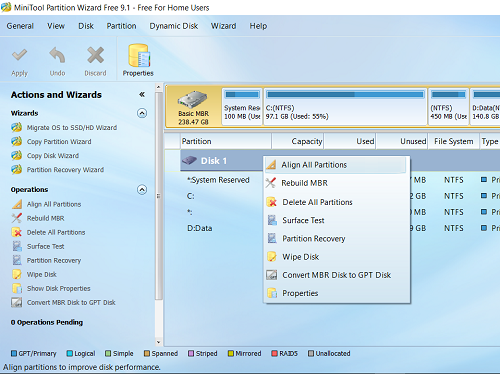The width and height of the screenshot is (500, 374).
Task: Click the Capacity column header
Action: tap(297, 141)
